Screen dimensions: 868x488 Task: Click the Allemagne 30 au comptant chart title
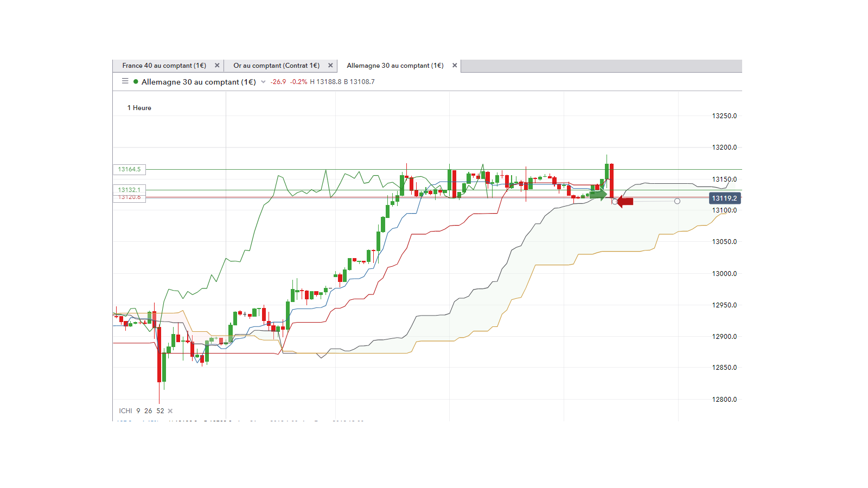point(199,82)
